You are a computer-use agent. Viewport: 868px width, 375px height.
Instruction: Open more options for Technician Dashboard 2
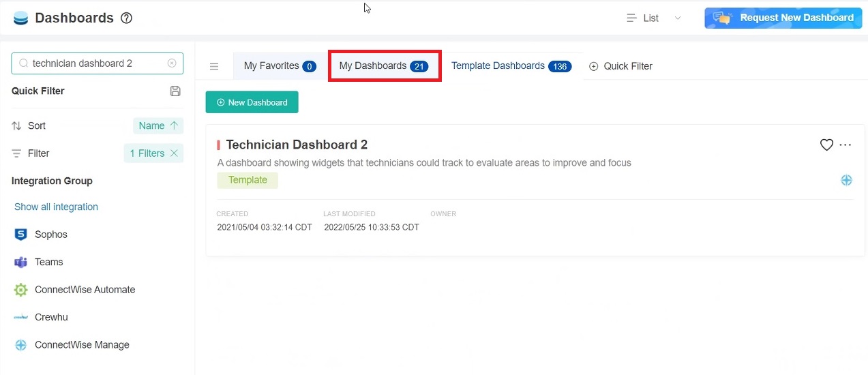[845, 145]
